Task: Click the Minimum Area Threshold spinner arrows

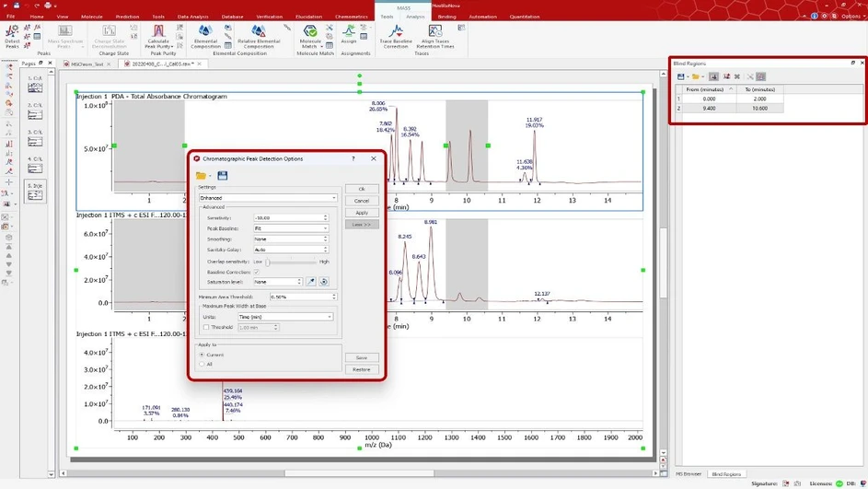Action: [x=334, y=297]
